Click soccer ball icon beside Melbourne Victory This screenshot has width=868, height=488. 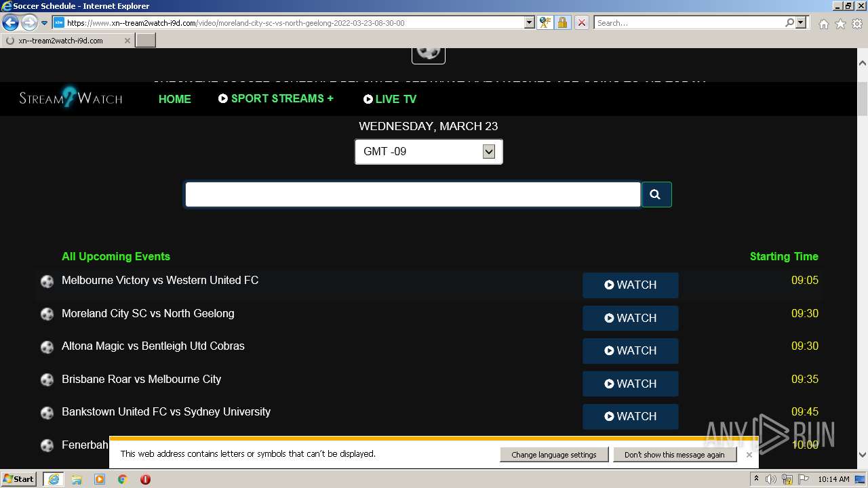point(47,282)
